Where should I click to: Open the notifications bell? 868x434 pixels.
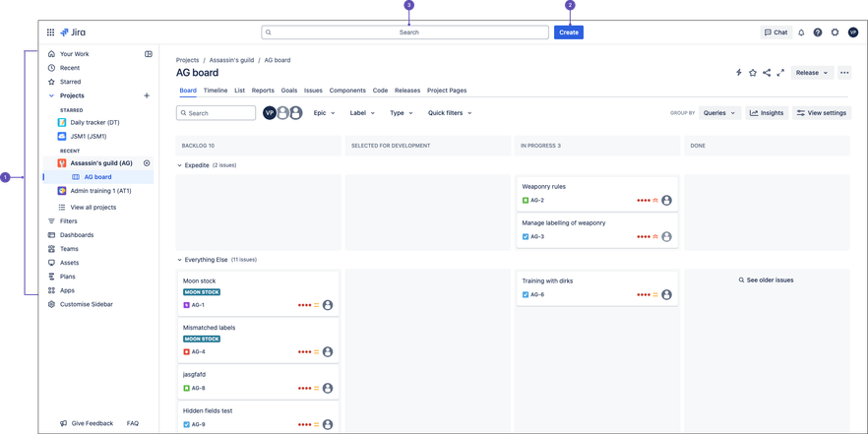pos(801,32)
